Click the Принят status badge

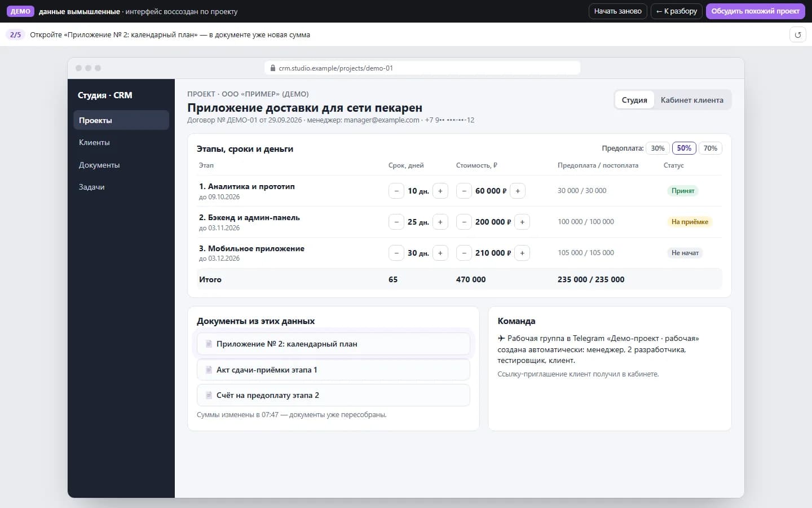click(683, 191)
